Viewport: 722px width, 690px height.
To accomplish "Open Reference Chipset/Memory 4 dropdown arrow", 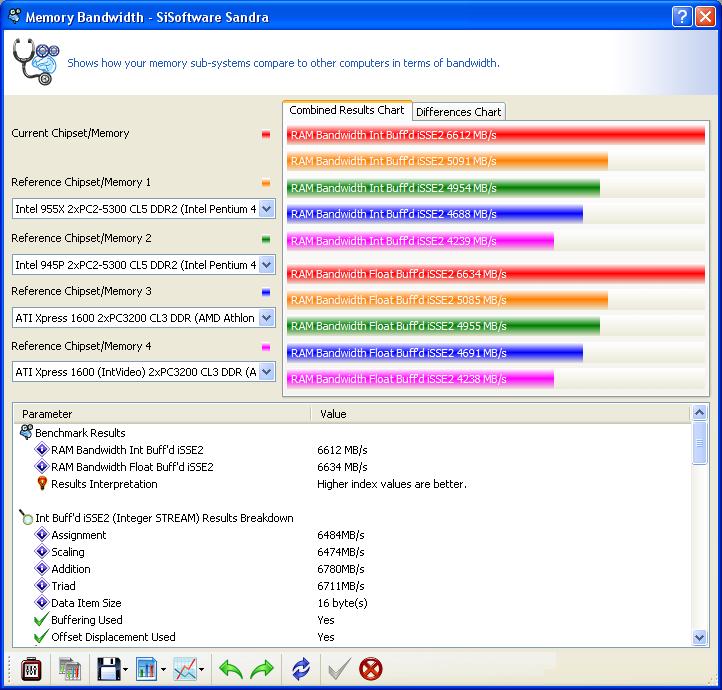I will tap(267, 371).
